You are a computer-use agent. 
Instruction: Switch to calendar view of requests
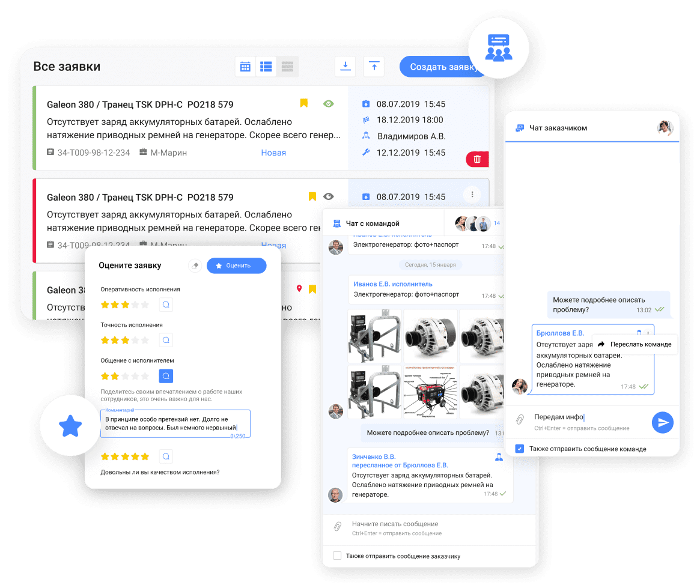245,67
